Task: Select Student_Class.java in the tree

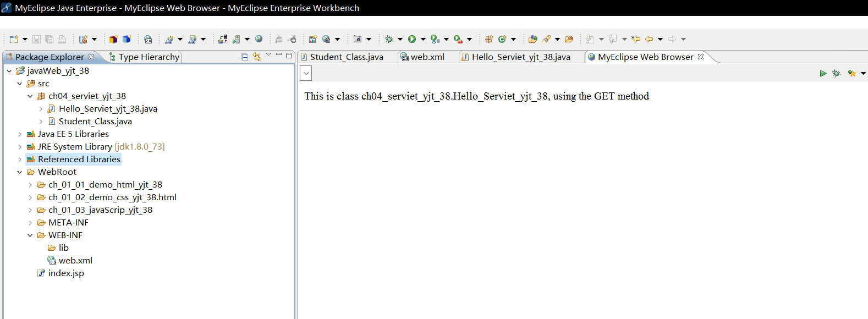Action: pyautogui.click(x=95, y=122)
